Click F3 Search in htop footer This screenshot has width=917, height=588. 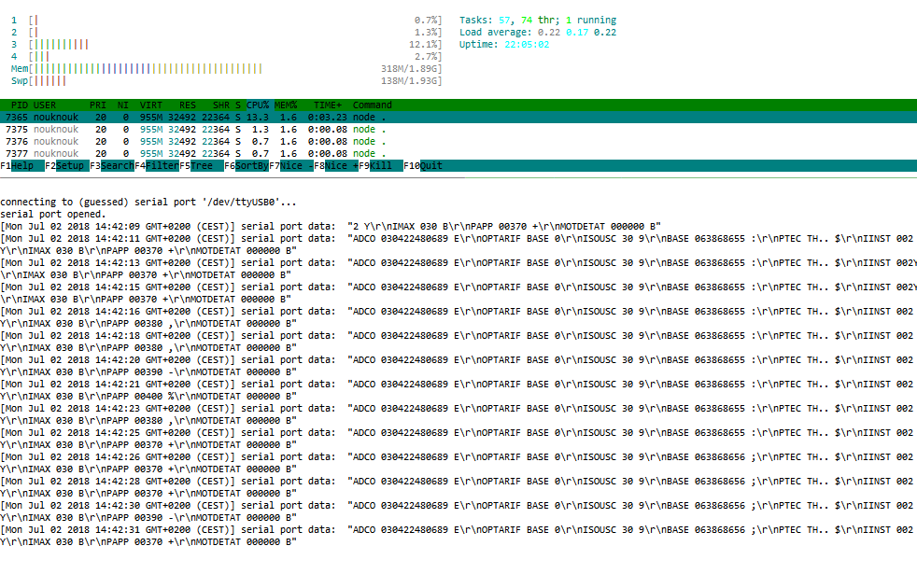point(112,166)
